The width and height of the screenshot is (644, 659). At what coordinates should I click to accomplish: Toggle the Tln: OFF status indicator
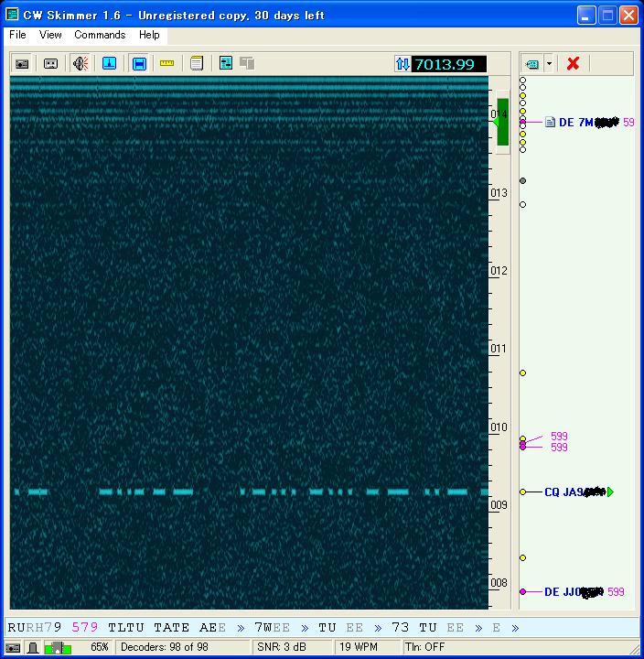point(425,647)
